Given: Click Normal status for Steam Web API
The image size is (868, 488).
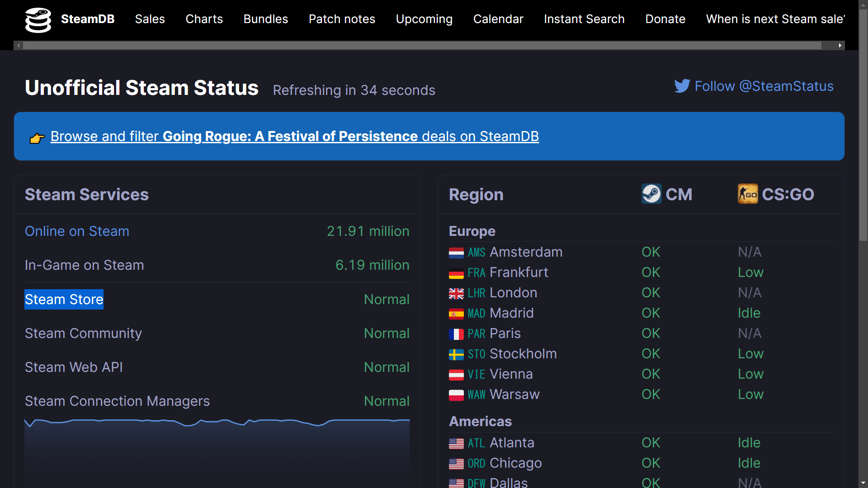Looking at the screenshot, I should click(387, 367).
